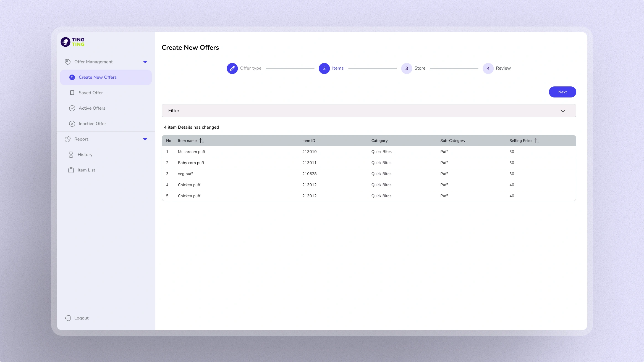Click item ID 210628
Screen dimensions: 644x362
pos(310,174)
